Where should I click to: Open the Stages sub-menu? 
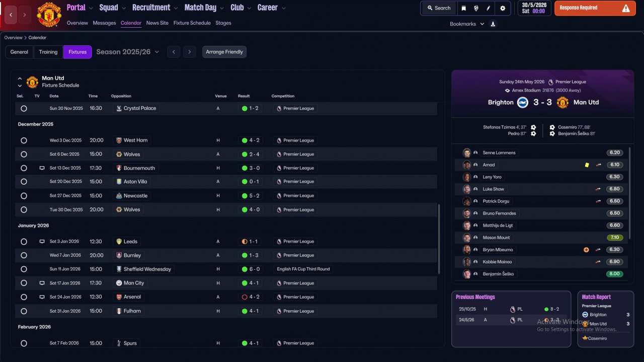pos(223,23)
